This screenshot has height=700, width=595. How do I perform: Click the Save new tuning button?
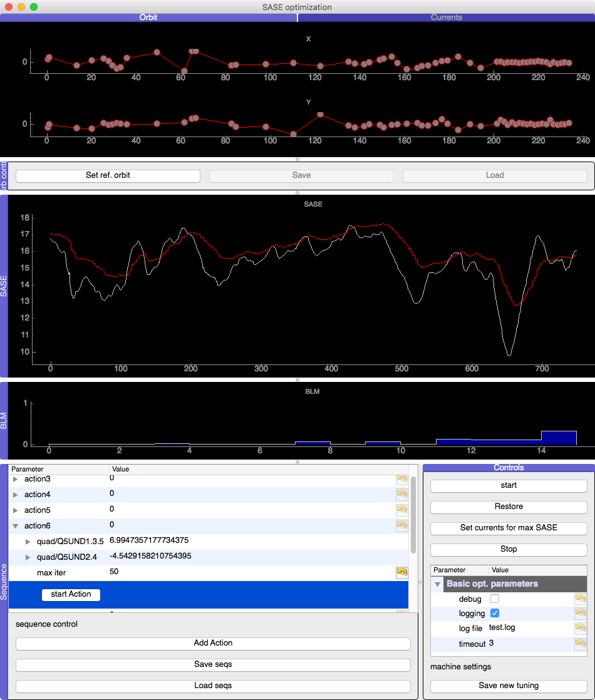[509, 686]
